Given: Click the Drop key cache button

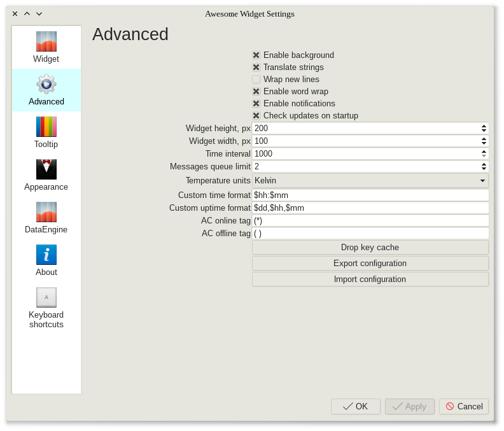Looking at the screenshot, I should click(x=370, y=248).
